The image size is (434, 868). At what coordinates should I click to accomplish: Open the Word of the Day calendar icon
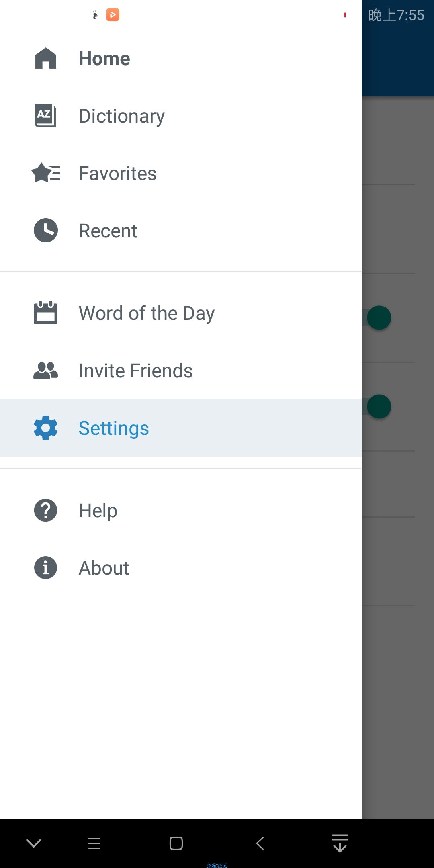[45, 313]
